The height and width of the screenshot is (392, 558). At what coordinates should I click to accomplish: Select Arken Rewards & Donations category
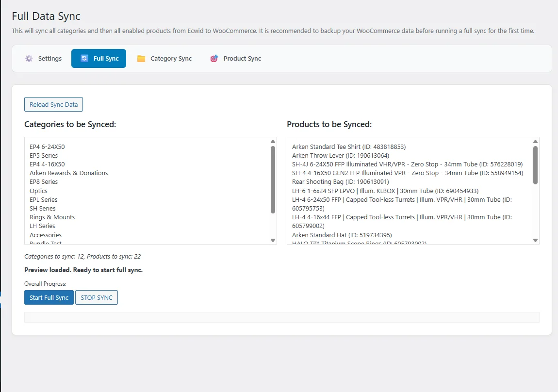click(69, 173)
